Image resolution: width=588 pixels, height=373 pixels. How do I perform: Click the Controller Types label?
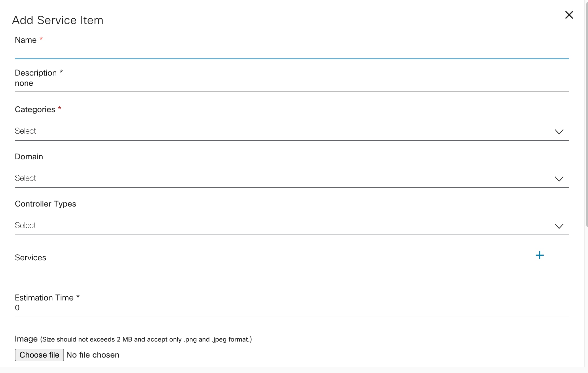(45, 204)
